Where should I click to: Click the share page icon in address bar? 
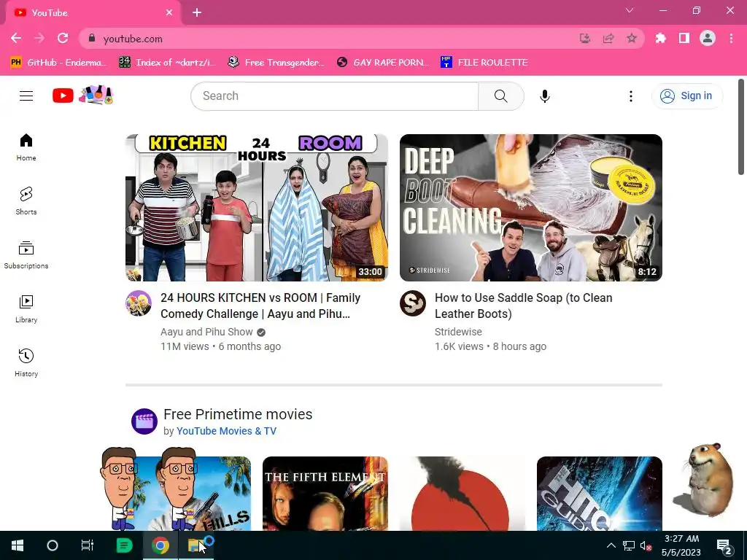pos(608,38)
